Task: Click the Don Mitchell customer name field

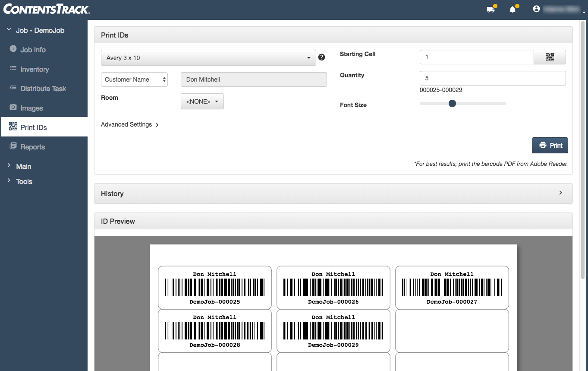Action: tap(254, 79)
